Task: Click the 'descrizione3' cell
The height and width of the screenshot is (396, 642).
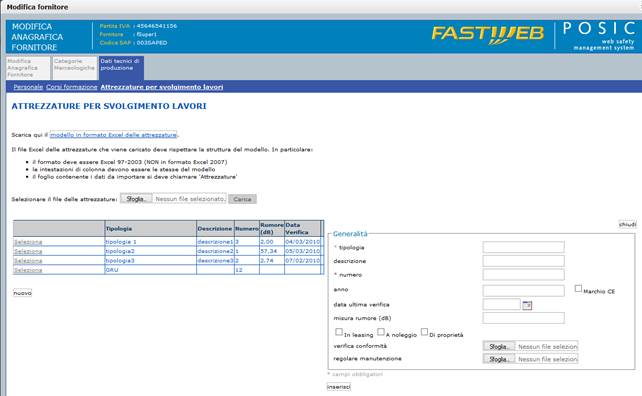Action: [x=215, y=261]
